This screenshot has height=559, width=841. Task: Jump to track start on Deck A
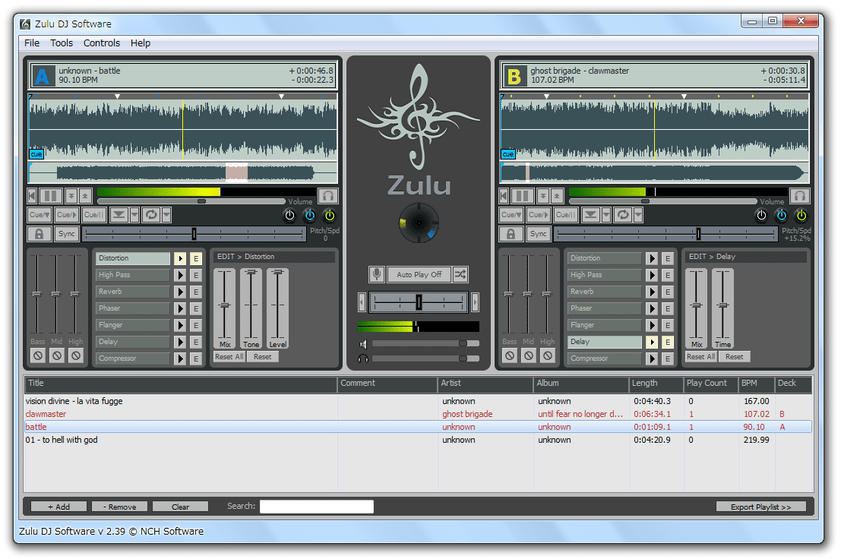(32, 196)
